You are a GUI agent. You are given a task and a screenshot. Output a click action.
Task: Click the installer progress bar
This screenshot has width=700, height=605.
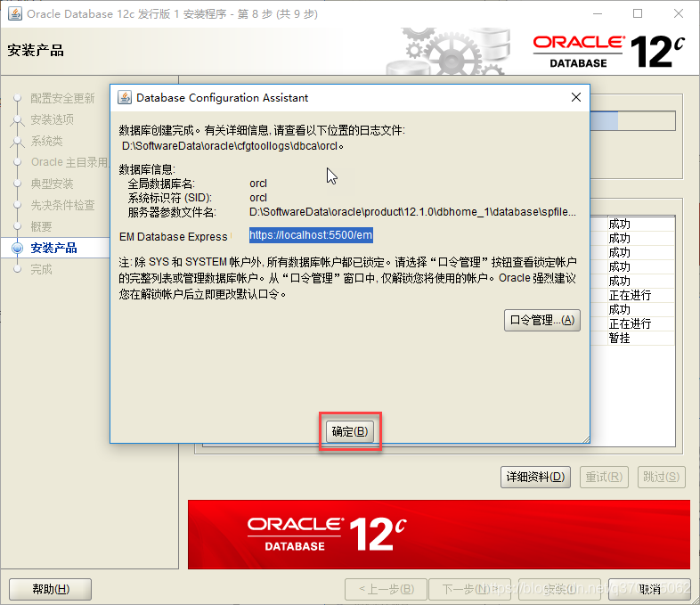point(632,120)
